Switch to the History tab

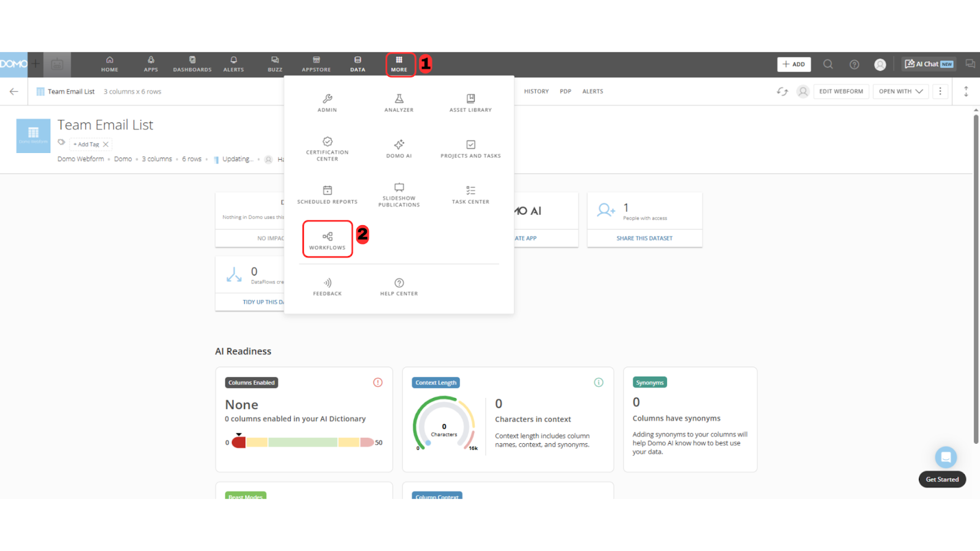pos(537,91)
